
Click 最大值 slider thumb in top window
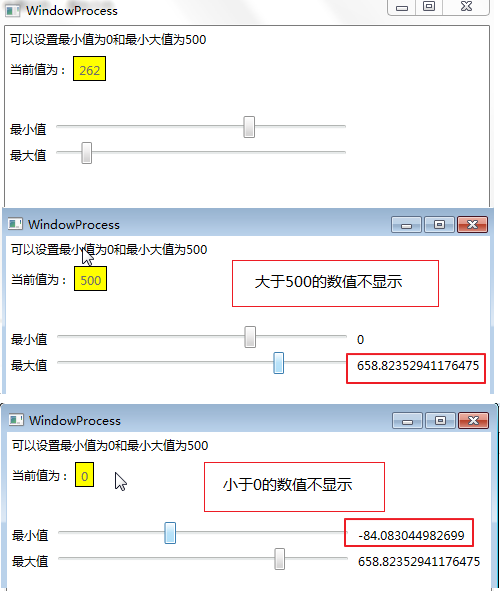coord(87,153)
